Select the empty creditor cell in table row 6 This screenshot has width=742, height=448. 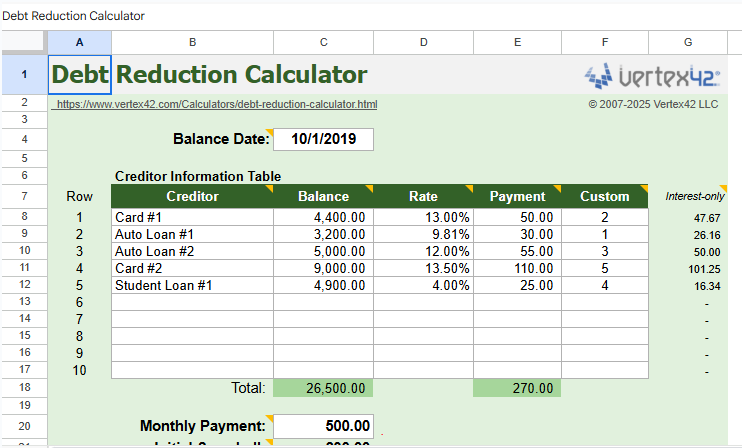tap(192, 302)
